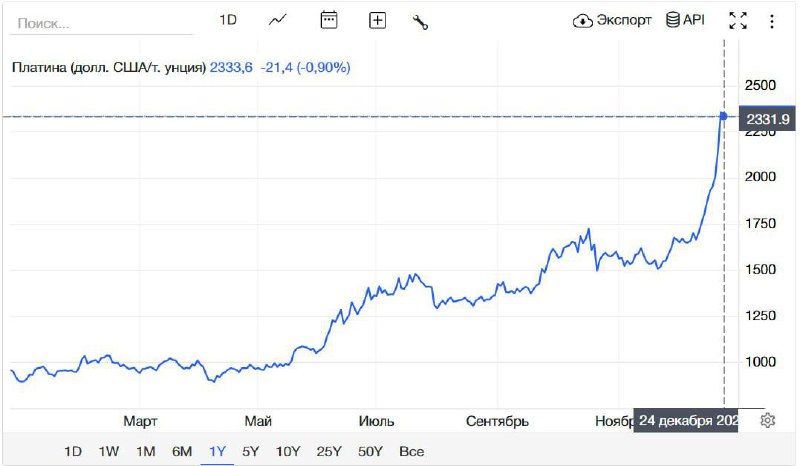Open the chart type line icon

pos(278,20)
